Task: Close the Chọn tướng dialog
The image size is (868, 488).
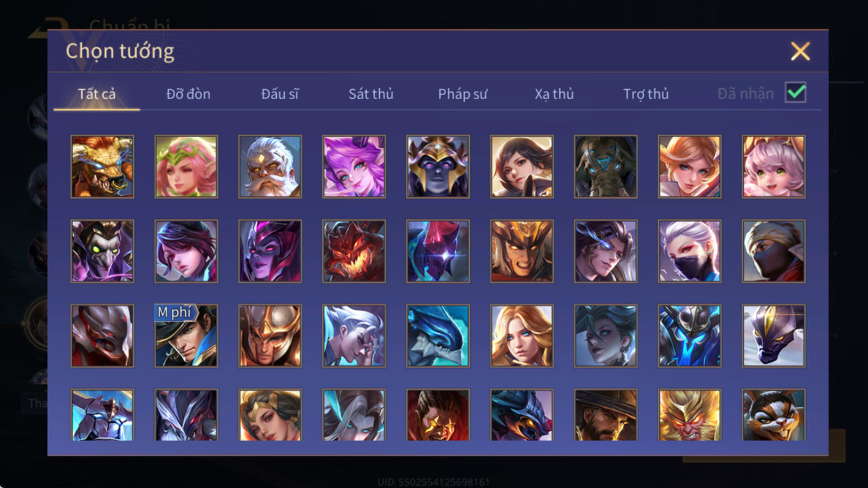Action: tap(801, 52)
